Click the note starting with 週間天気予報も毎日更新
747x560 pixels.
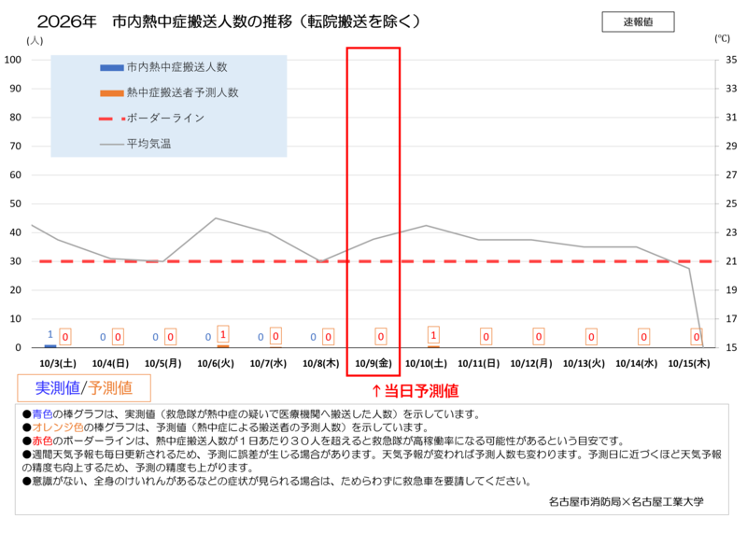click(372, 461)
